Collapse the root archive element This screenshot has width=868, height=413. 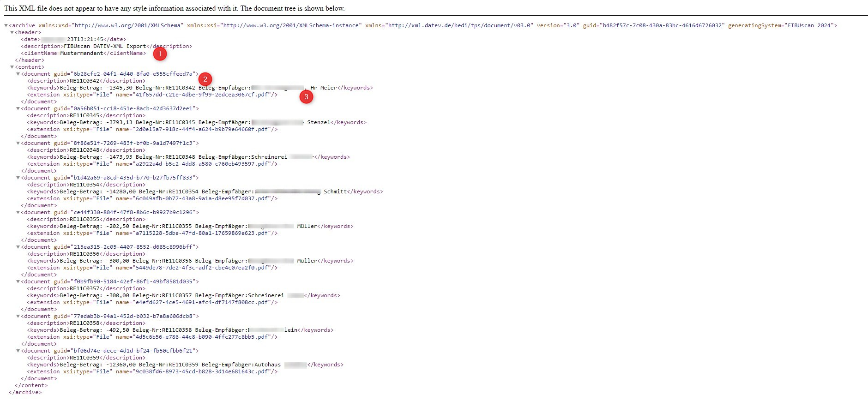(x=6, y=25)
